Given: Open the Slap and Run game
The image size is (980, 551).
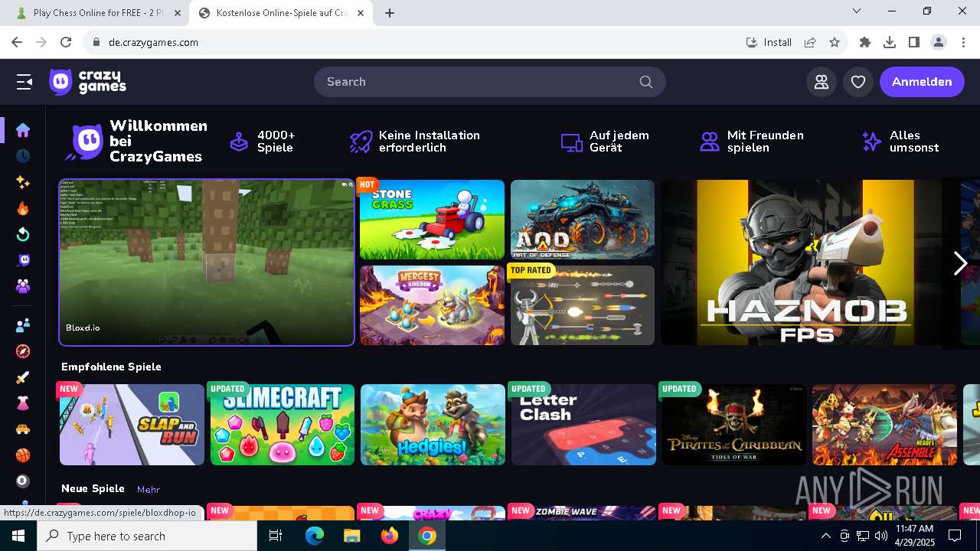Looking at the screenshot, I should (x=132, y=425).
